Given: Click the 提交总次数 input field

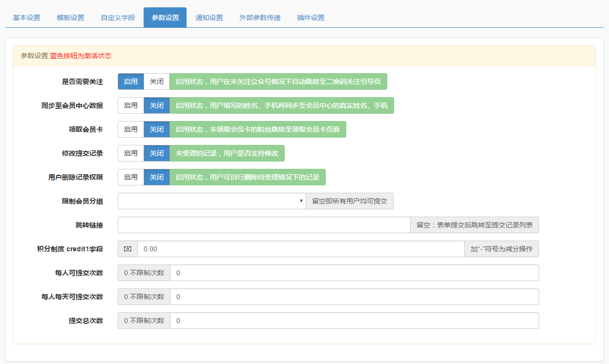Looking at the screenshot, I should pos(355,321).
